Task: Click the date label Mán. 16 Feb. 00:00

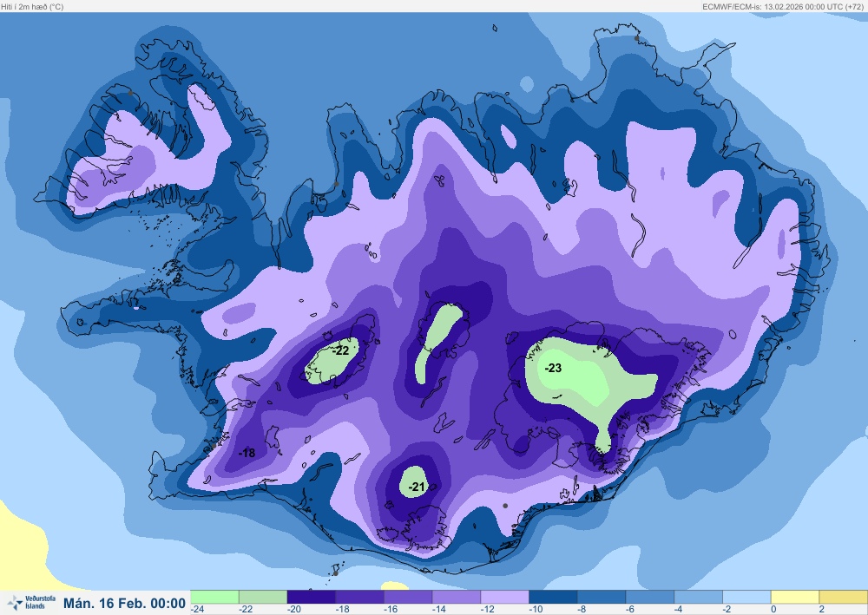Action: [124, 603]
